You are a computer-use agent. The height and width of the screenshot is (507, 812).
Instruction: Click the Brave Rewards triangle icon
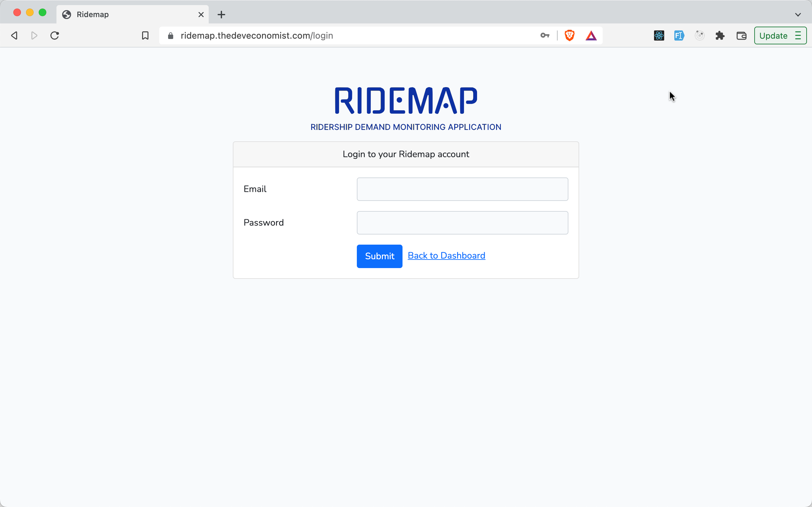click(x=591, y=35)
